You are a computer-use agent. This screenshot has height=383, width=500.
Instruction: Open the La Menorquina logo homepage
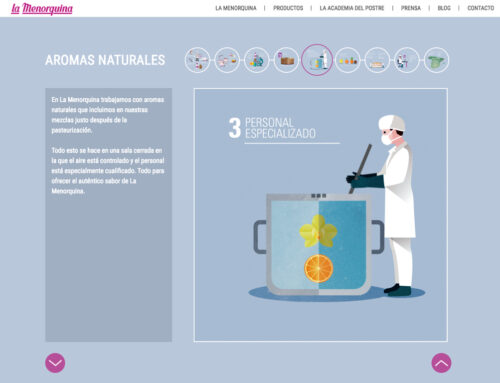(x=42, y=9)
